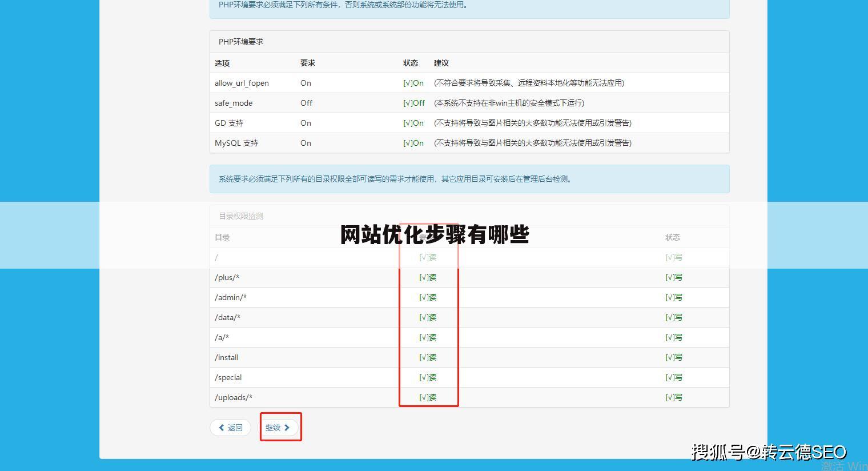Image resolution: width=868 pixels, height=471 pixels.
Task: Collapse the 建议 column header
Action: (441, 63)
